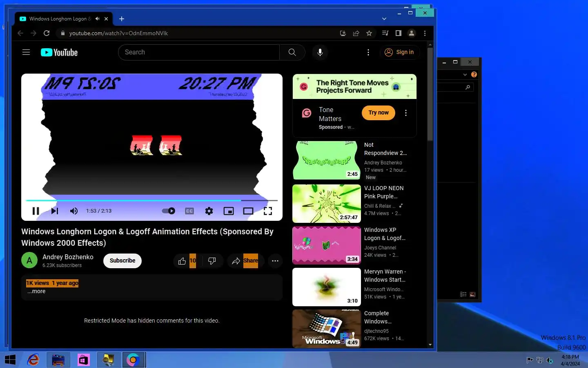The height and width of the screenshot is (368, 588).
Task: Open browser three-dot menu
Action: [425, 33]
